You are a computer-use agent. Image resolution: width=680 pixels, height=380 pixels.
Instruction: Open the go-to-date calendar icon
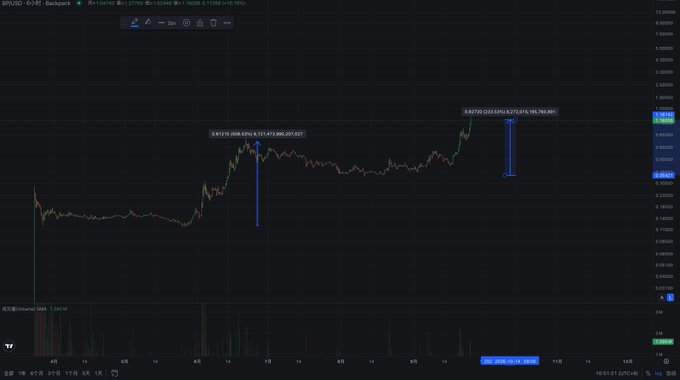click(114, 373)
